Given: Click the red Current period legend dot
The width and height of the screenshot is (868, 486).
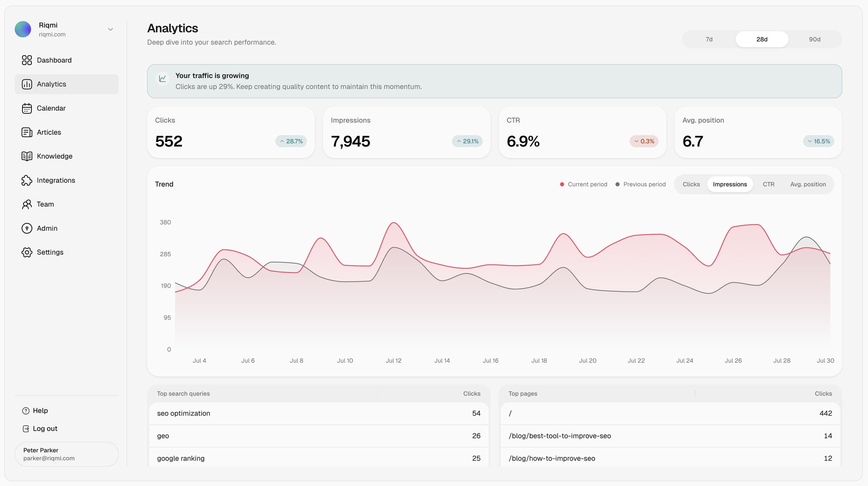Looking at the screenshot, I should tap(562, 184).
